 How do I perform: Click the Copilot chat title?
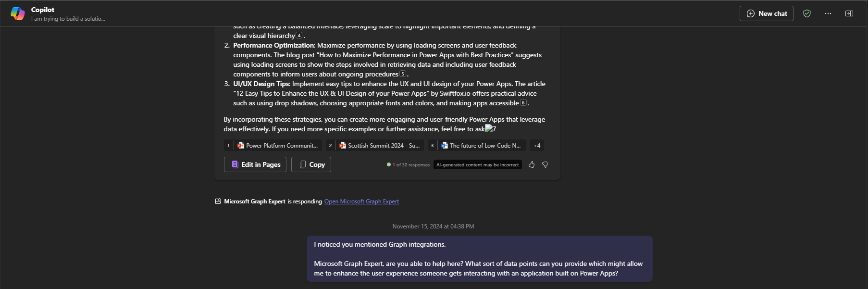tap(43, 10)
